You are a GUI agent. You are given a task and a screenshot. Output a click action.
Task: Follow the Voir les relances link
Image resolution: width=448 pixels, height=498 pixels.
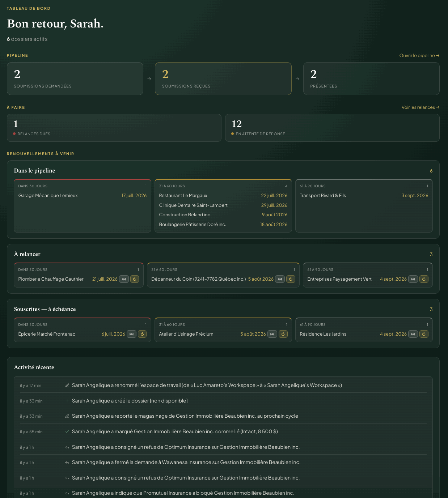click(420, 107)
